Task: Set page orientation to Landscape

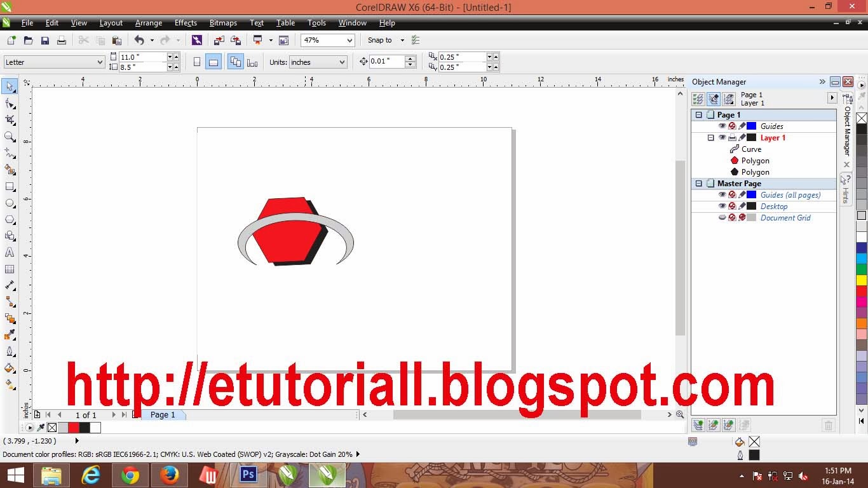Action: pyautogui.click(x=214, y=62)
